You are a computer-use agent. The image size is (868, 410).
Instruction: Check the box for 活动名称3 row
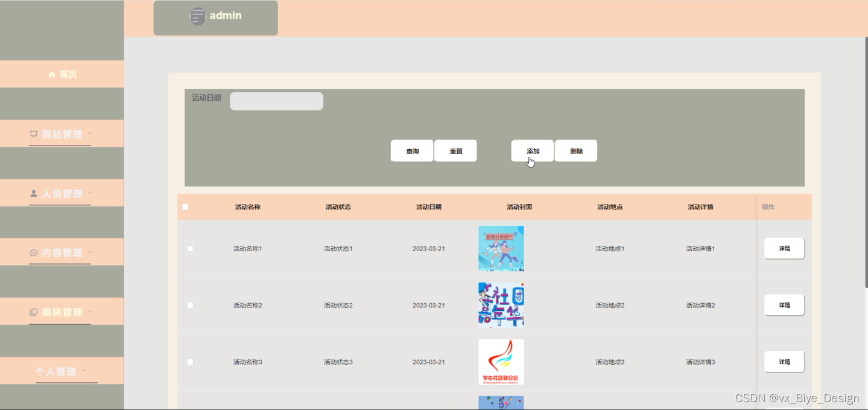pos(190,362)
